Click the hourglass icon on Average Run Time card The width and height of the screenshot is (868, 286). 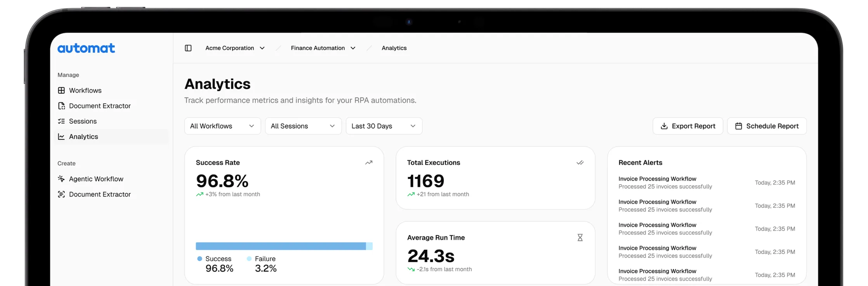point(580,237)
